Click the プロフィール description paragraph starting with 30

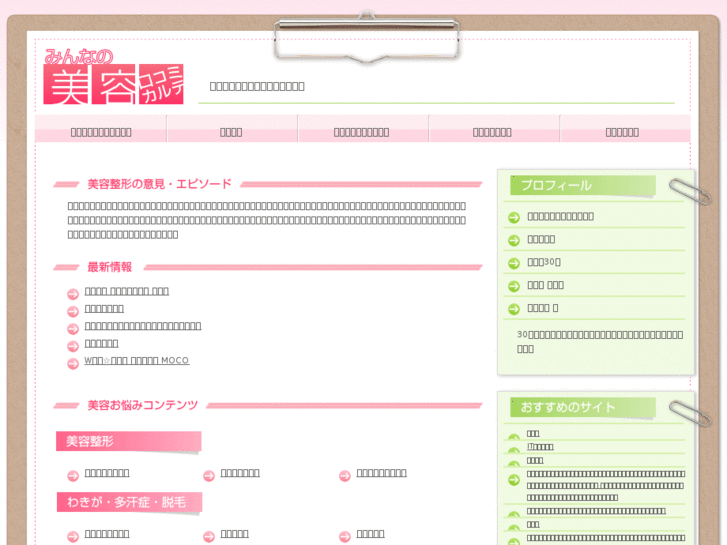[600, 341]
